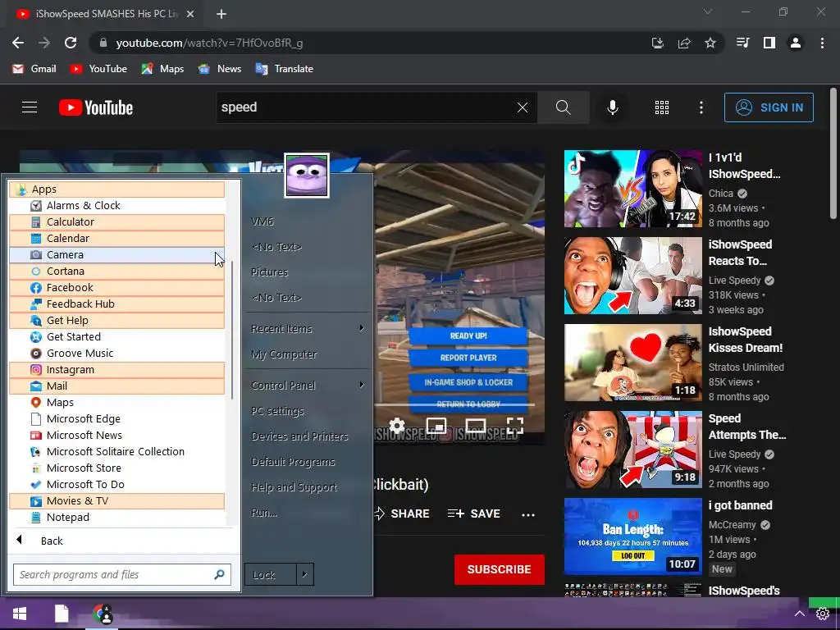Viewport: 840px width, 630px height.
Task: Launch Get Started app
Action: point(116,337)
